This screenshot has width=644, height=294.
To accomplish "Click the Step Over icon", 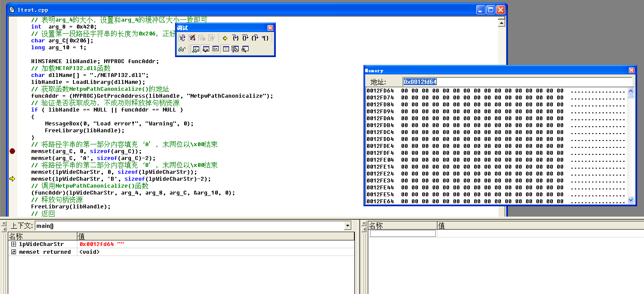I will [245, 38].
